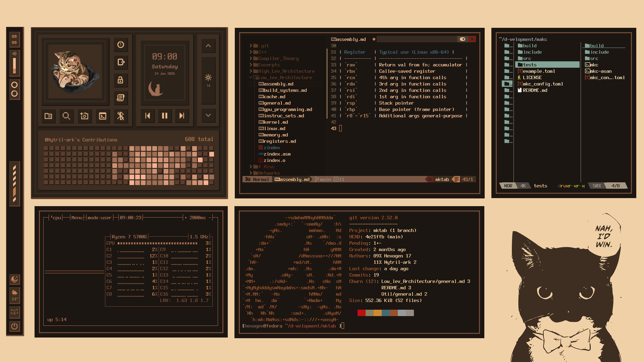Open registers.md in the file tree

(x=277, y=141)
